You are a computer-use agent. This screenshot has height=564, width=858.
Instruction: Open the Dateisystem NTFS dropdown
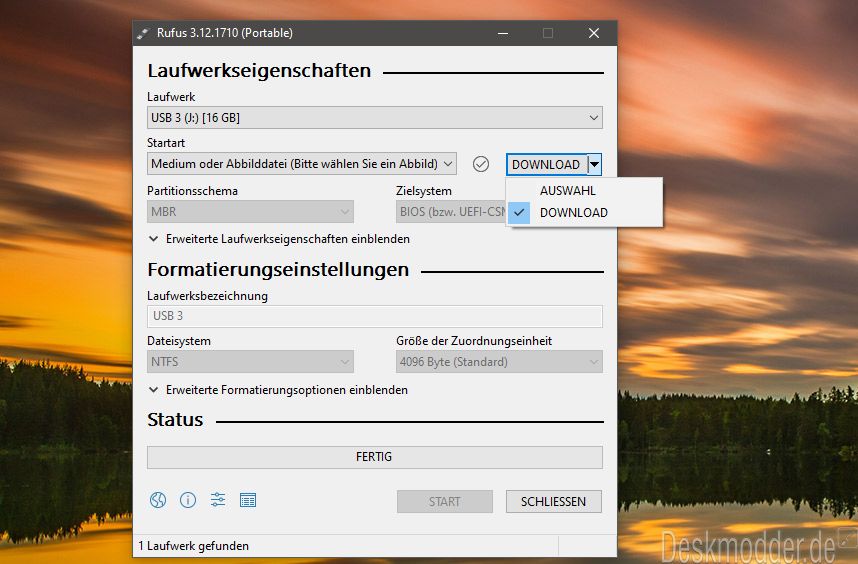click(250, 362)
